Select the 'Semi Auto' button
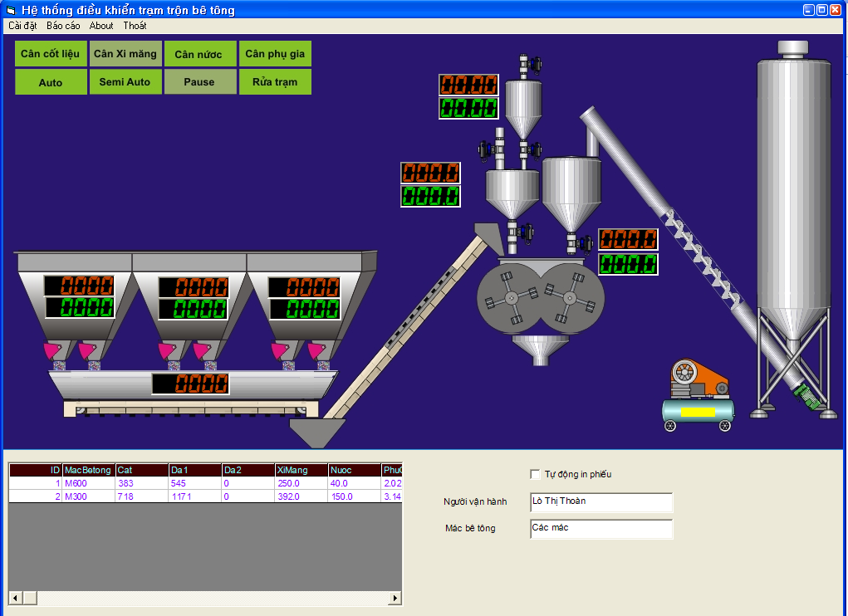Screen dimensions: 848x616 click(x=125, y=82)
